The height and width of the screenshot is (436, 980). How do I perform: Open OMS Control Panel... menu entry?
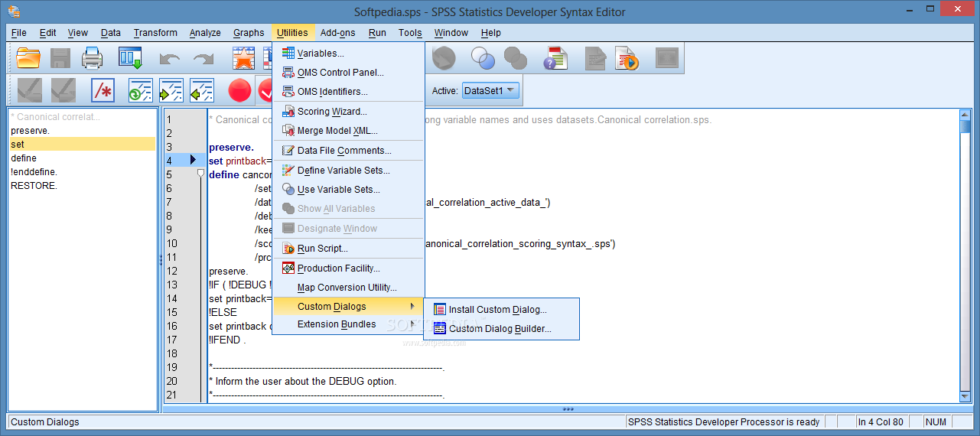348,72
